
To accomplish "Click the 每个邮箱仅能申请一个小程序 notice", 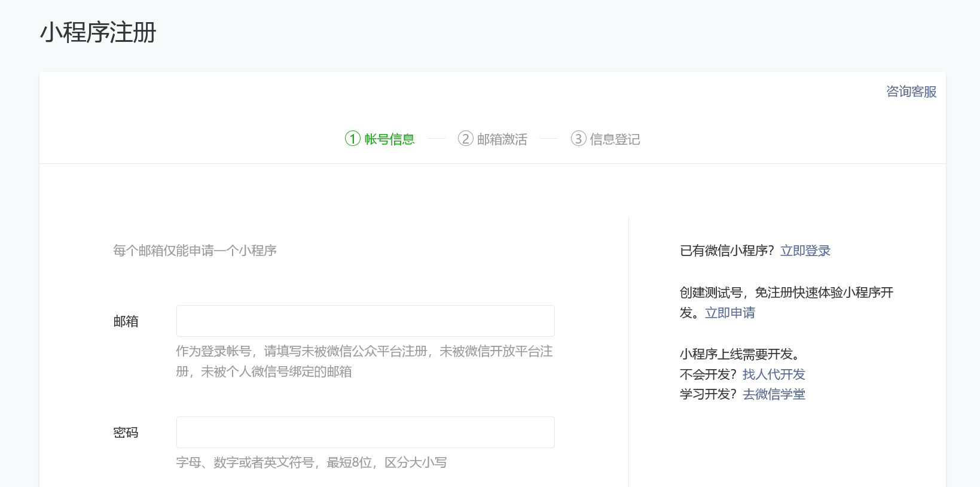I will 195,251.
